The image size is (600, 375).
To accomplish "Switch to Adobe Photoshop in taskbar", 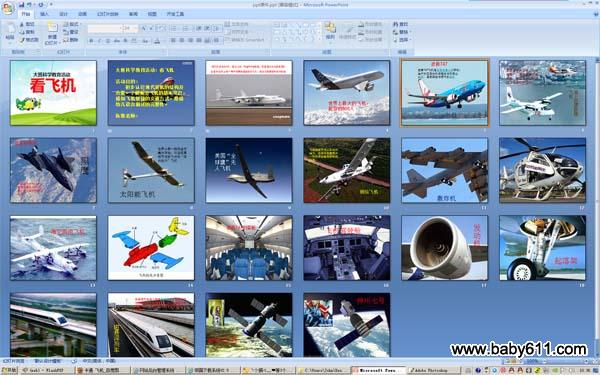I will (x=431, y=370).
